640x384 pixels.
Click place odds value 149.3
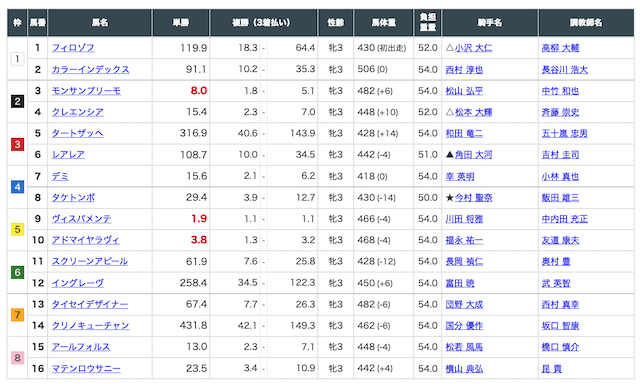pos(302,326)
